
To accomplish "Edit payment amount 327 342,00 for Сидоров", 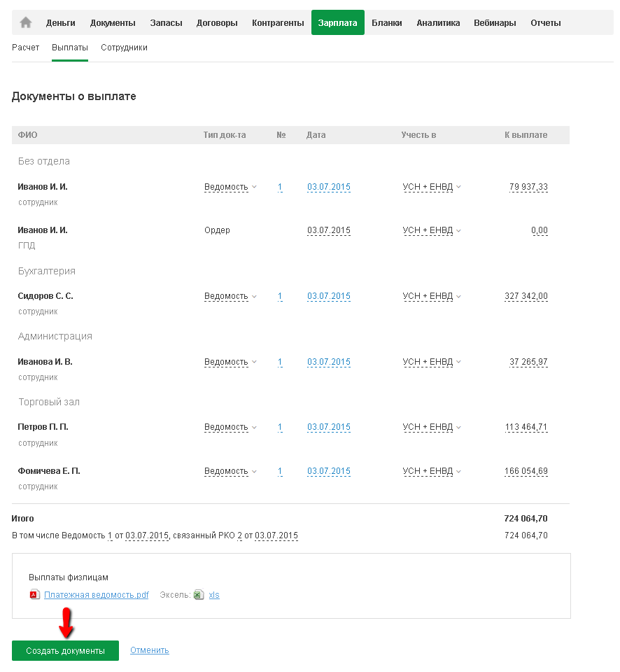I will tap(526, 296).
